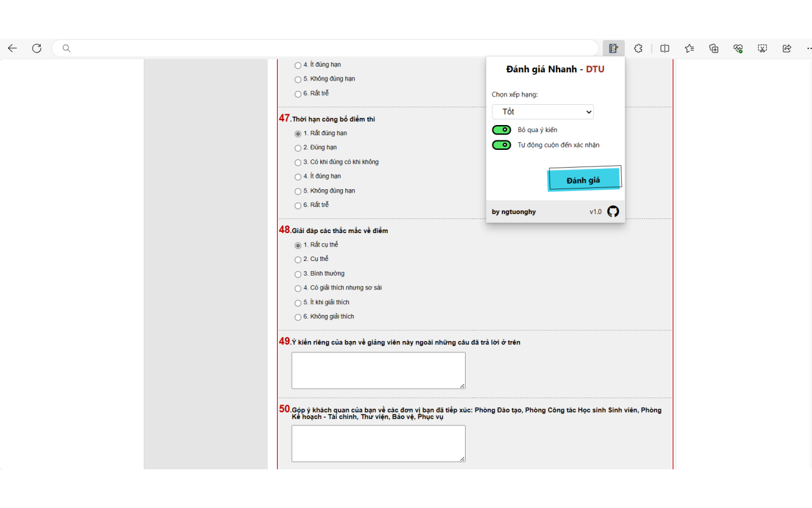Select '2. Cụ thể' under question 48
Image resolution: width=812 pixels, height=508 pixels.
(298, 260)
